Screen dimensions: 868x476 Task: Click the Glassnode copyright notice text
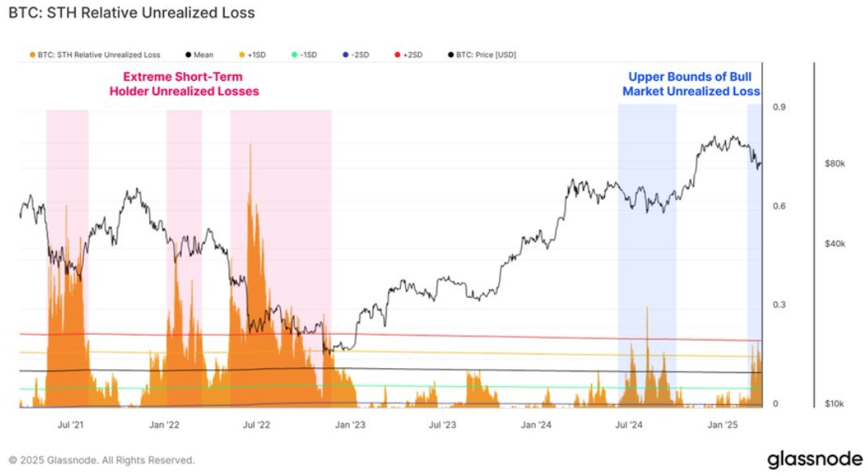click(101, 460)
